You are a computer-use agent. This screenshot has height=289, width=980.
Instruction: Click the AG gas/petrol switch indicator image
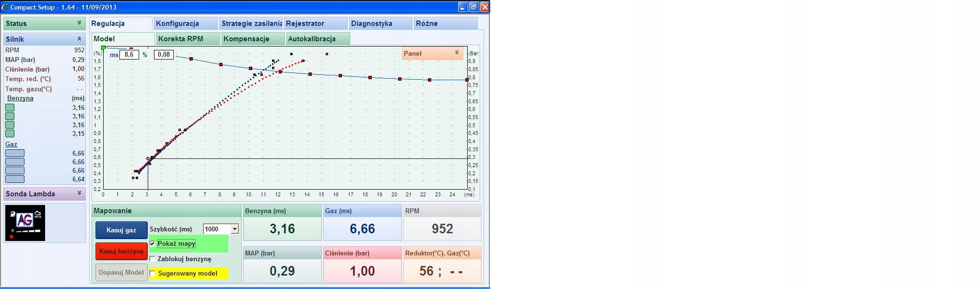(x=25, y=223)
